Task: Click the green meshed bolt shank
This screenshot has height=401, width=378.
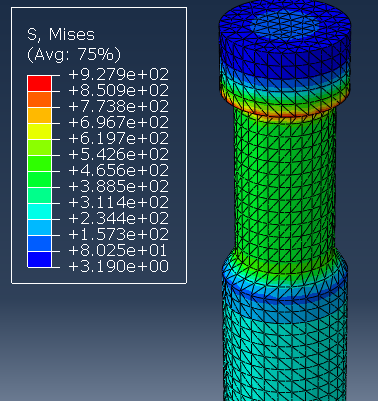Action: [285, 187]
